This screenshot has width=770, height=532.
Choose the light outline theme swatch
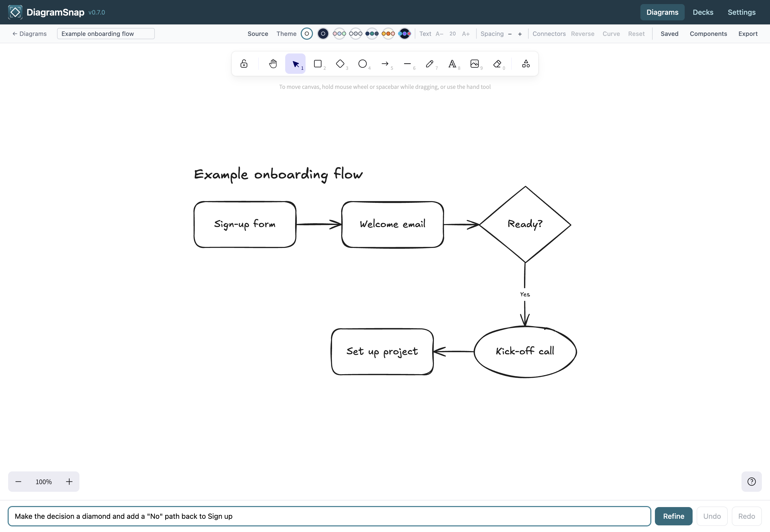pyautogui.click(x=307, y=34)
